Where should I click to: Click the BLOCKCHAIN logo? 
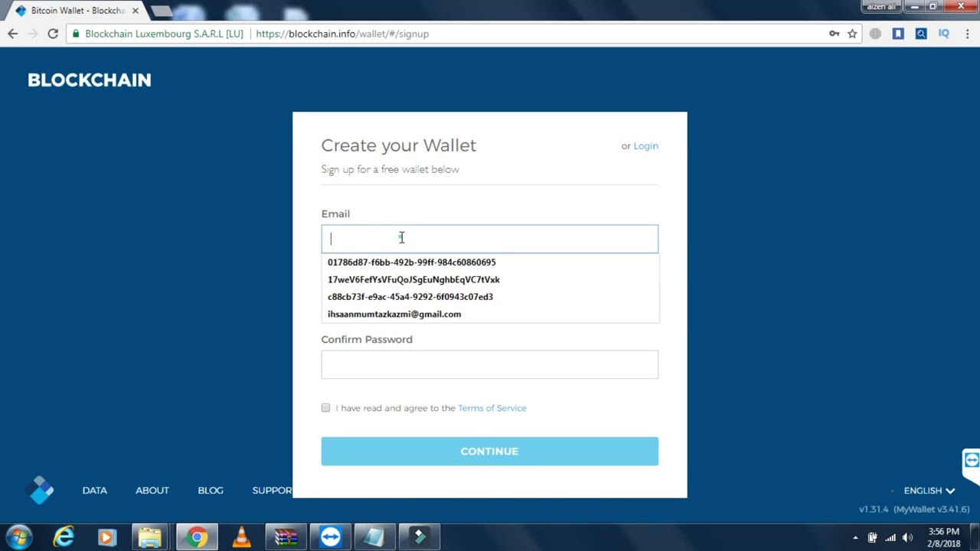click(x=90, y=80)
